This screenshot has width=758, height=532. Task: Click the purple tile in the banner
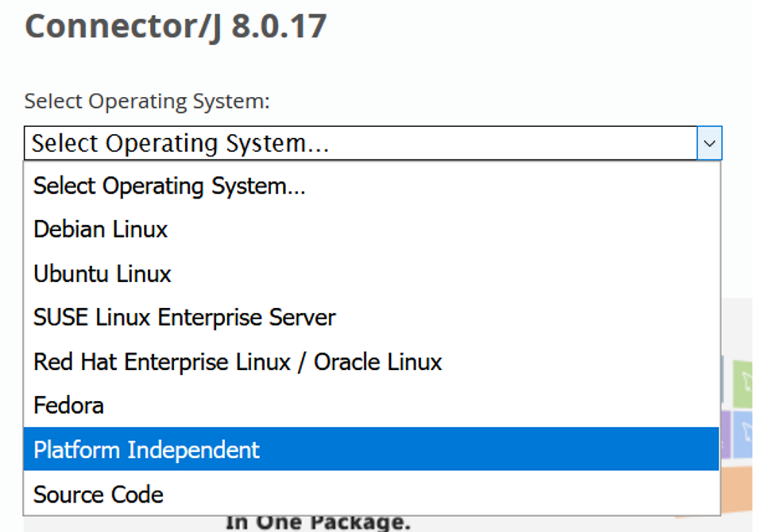point(725,435)
